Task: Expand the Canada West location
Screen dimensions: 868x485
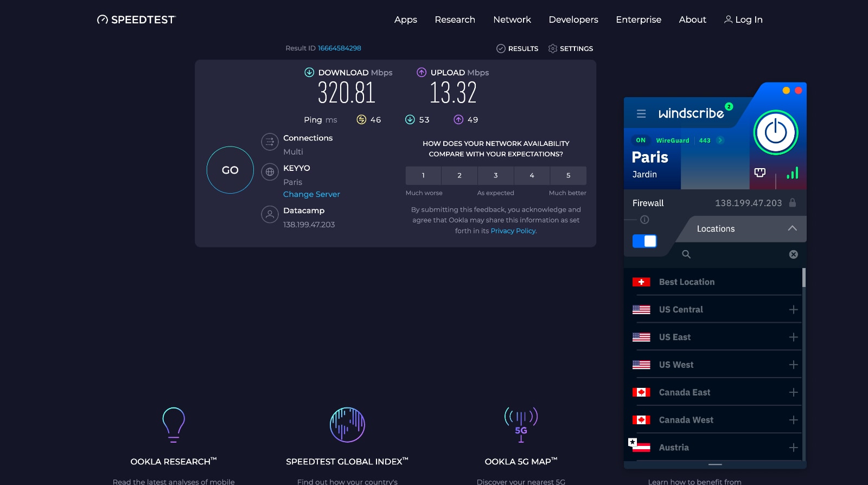Action: pos(793,420)
